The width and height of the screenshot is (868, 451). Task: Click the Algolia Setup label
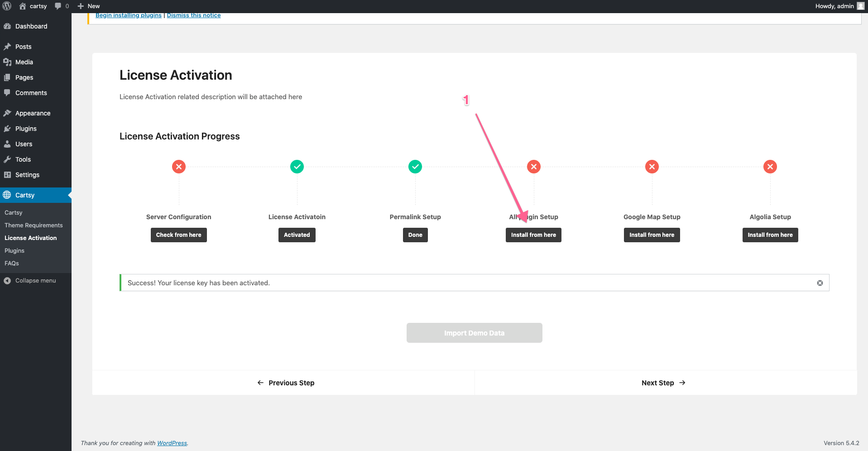[x=770, y=217]
